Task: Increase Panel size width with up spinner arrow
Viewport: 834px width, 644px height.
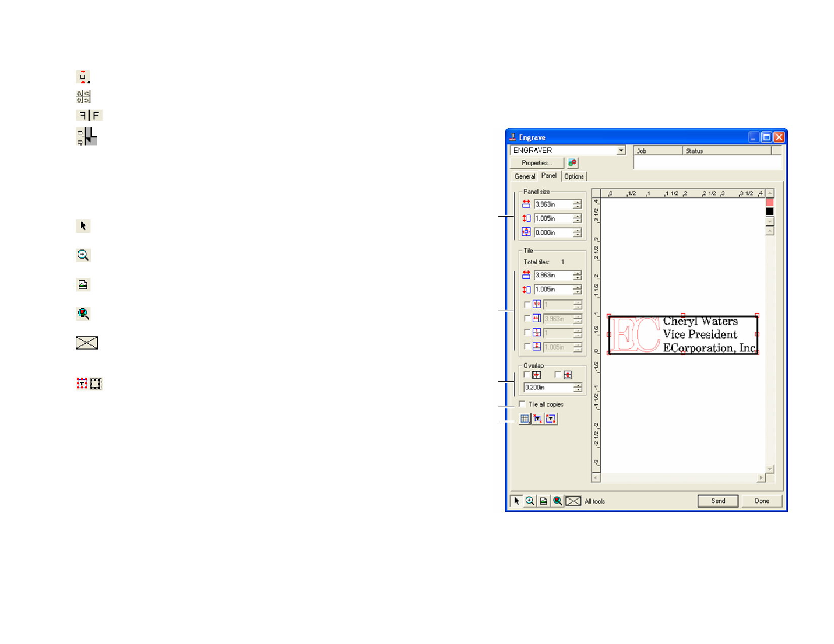Action: coord(577,202)
